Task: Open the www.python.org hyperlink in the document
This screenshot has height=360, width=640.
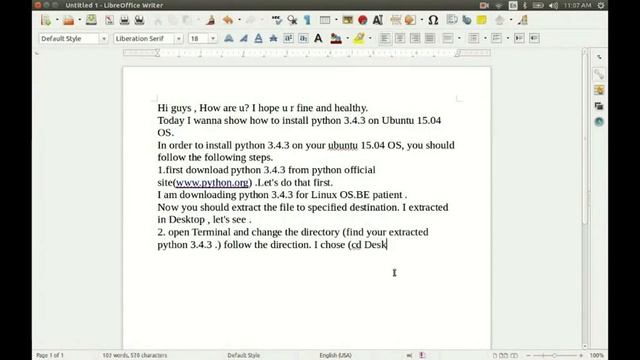Action: 212,182
